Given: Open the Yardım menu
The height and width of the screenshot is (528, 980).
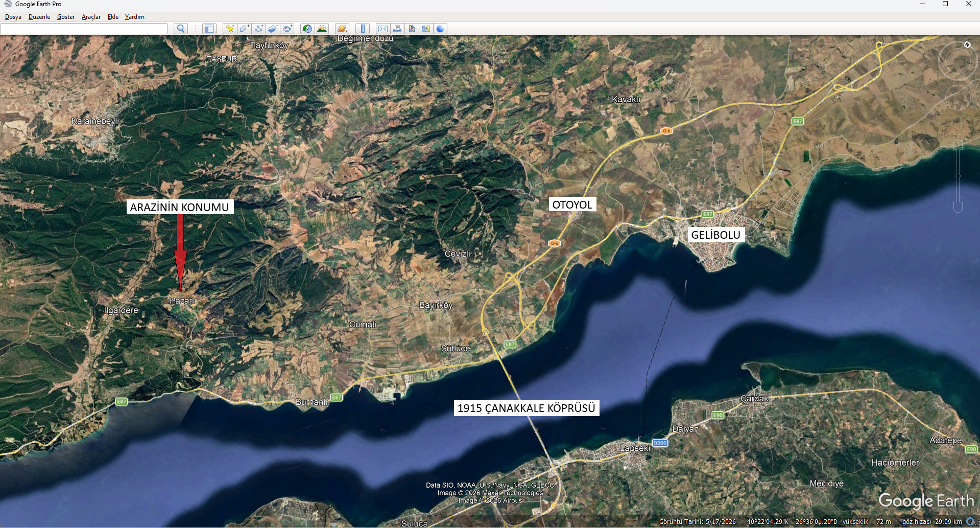Looking at the screenshot, I should pos(135,17).
